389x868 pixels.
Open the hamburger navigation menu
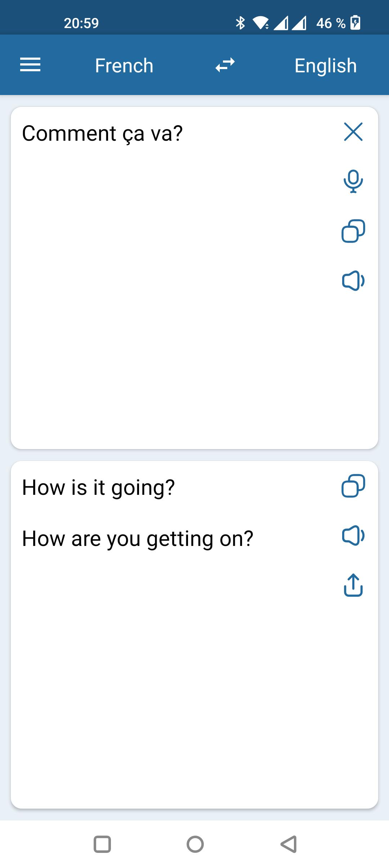[x=30, y=65]
